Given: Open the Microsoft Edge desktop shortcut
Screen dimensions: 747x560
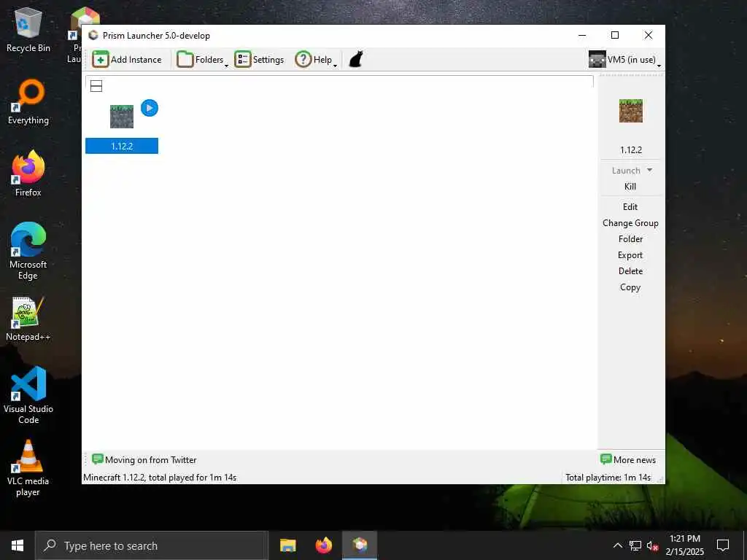Looking at the screenshot, I should (28, 251).
